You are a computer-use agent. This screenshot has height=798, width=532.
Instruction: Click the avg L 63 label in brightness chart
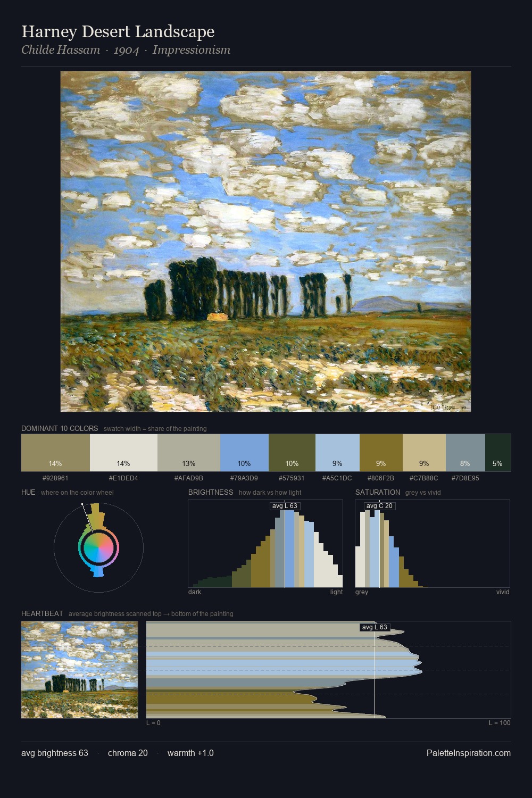coord(285,506)
